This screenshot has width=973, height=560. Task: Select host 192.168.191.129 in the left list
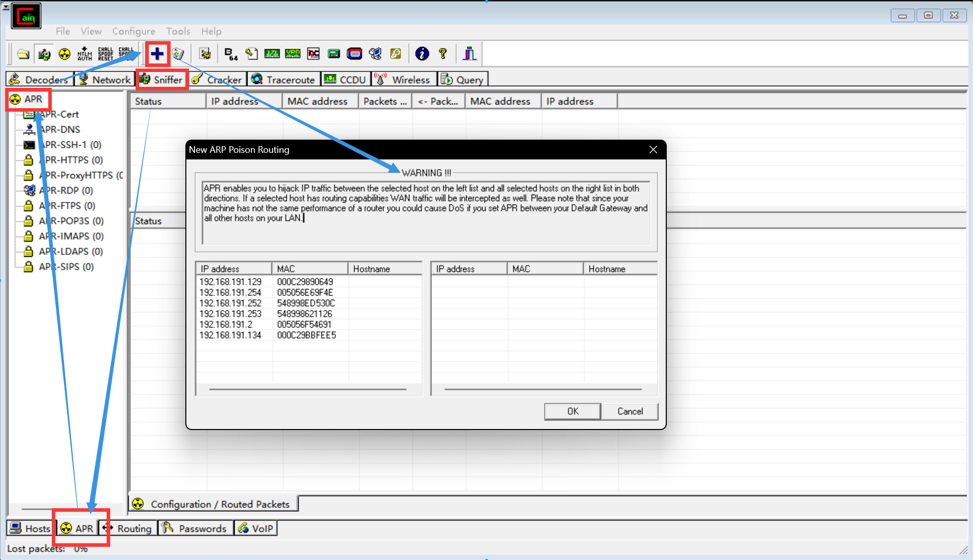coord(309,282)
